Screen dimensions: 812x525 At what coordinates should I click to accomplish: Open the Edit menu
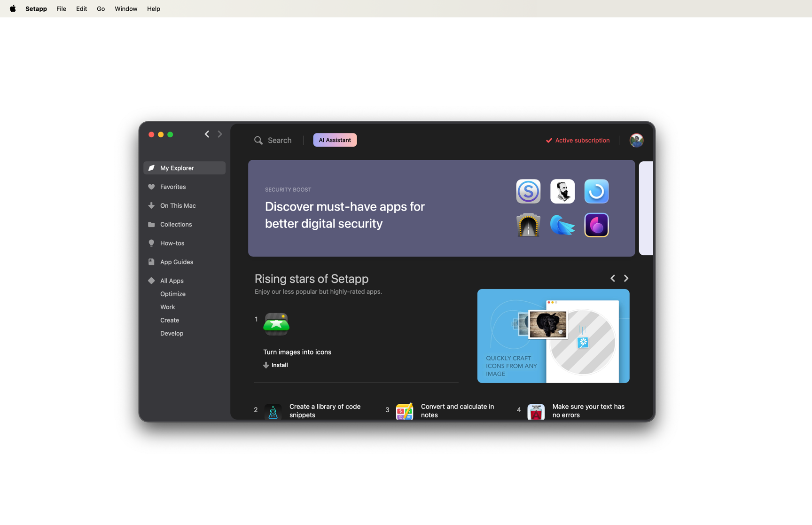(x=81, y=8)
